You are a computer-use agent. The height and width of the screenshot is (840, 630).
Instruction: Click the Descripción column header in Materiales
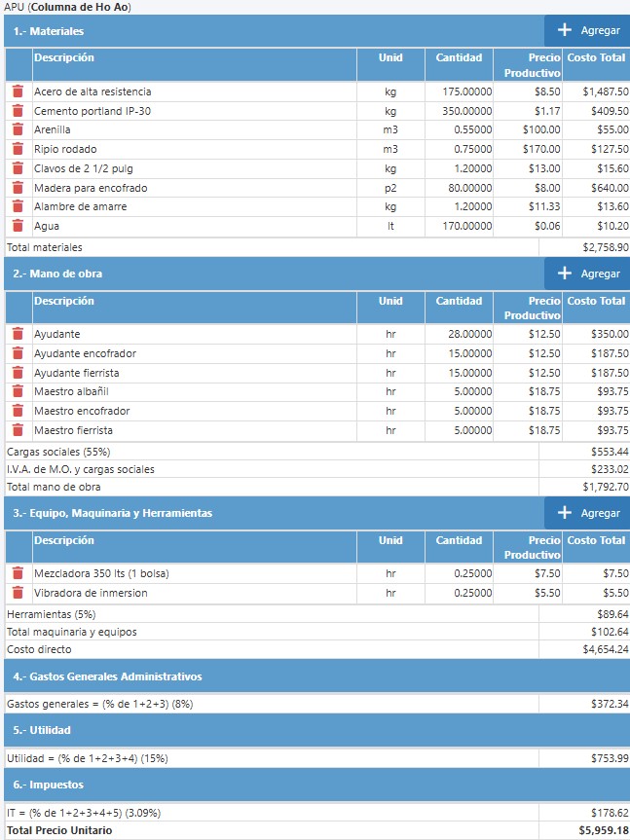(64, 58)
